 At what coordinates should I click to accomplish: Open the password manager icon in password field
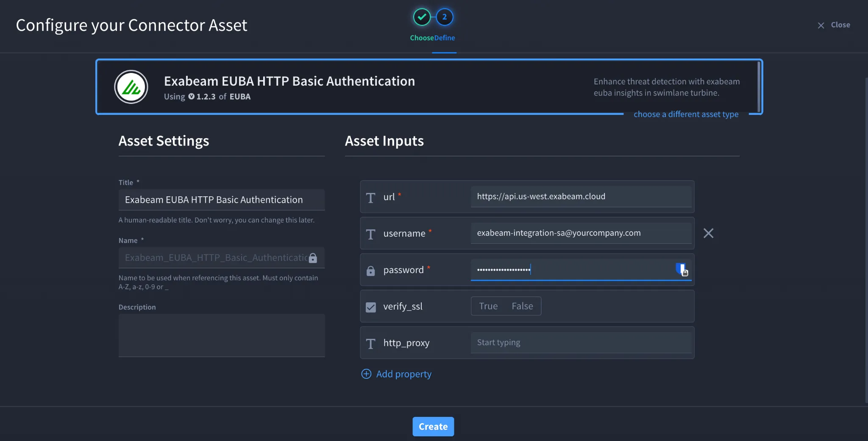(682, 269)
